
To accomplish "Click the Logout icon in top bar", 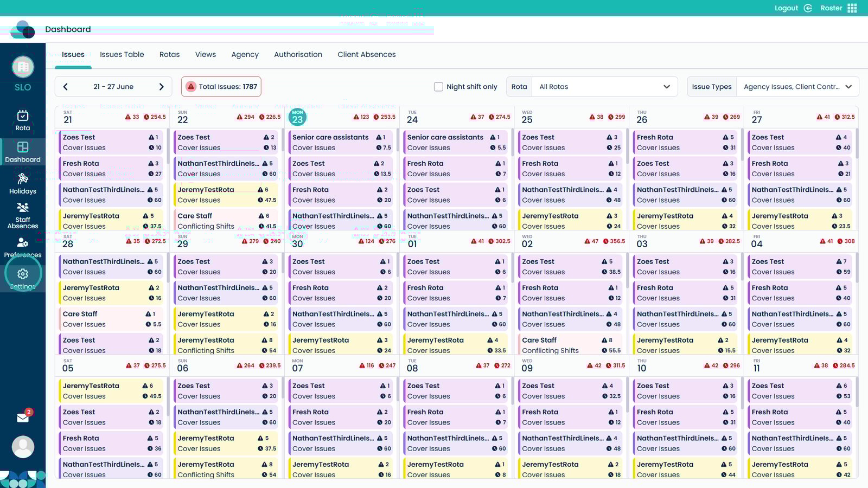I will pos(808,8).
